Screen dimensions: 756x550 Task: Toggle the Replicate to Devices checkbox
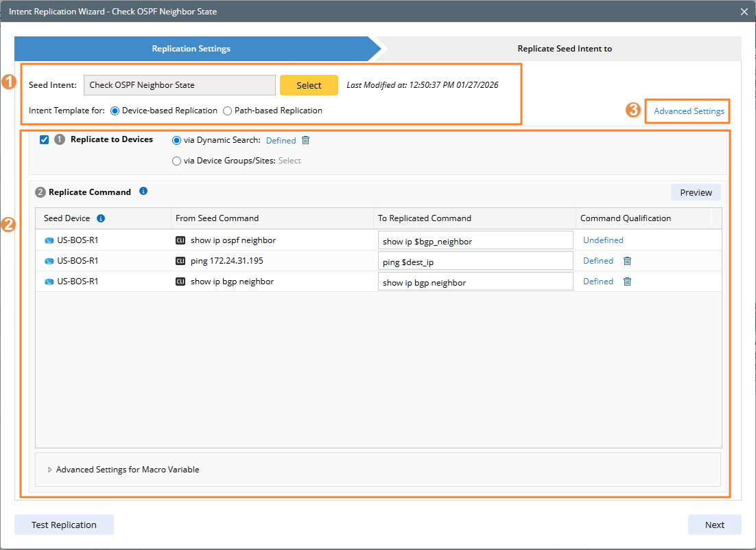[x=45, y=140]
